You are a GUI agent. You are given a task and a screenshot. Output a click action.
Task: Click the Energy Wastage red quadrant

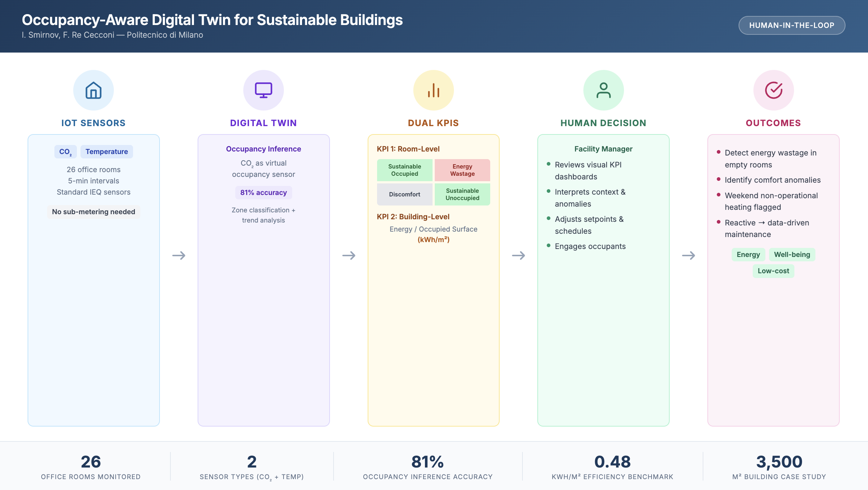pyautogui.click(x=462, y=170)
